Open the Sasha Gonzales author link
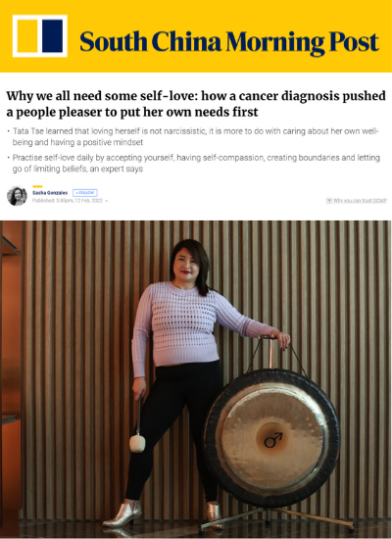The image size is (392, 539). point(50,193)
